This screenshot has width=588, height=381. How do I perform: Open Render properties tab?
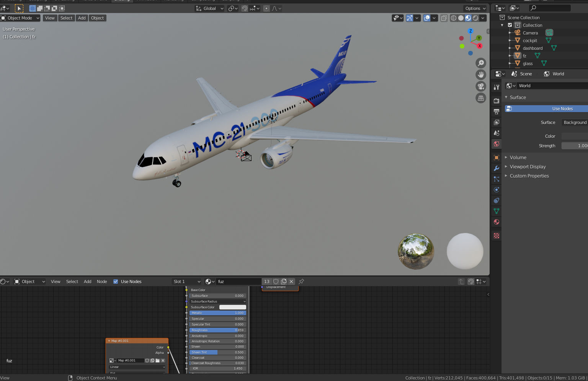(497, 101)
